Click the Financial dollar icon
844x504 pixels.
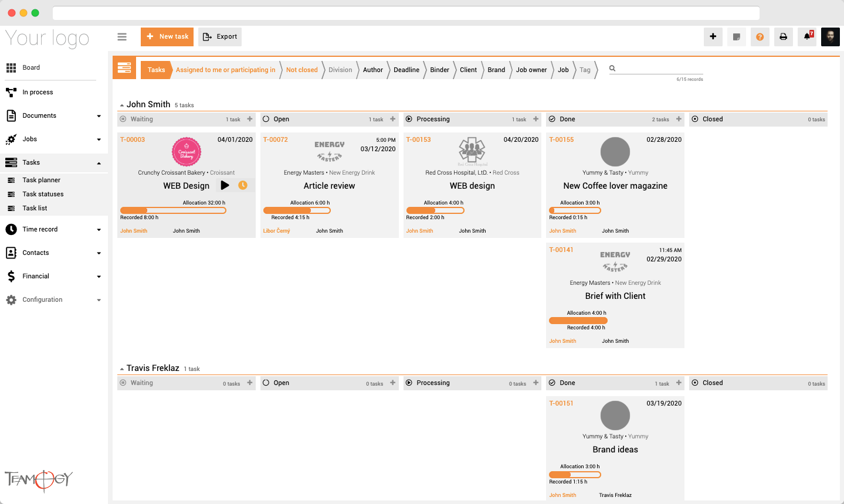click(x=11, y=276)
